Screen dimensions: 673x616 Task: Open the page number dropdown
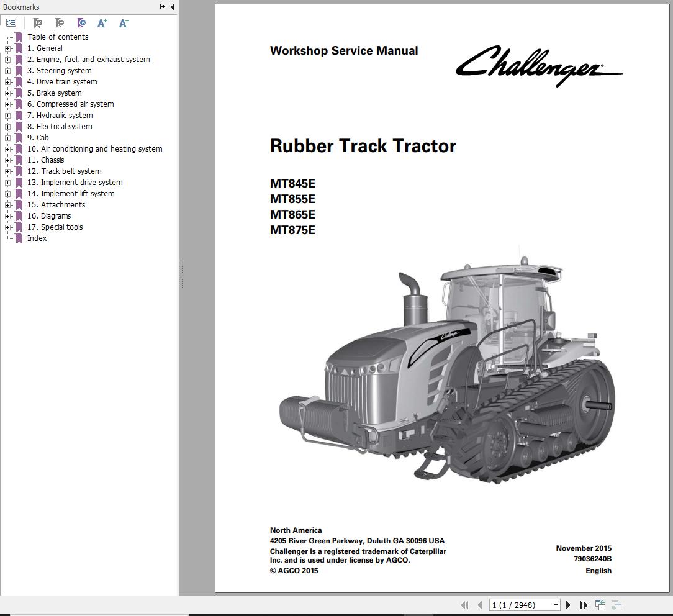click(x=555, y=605)
